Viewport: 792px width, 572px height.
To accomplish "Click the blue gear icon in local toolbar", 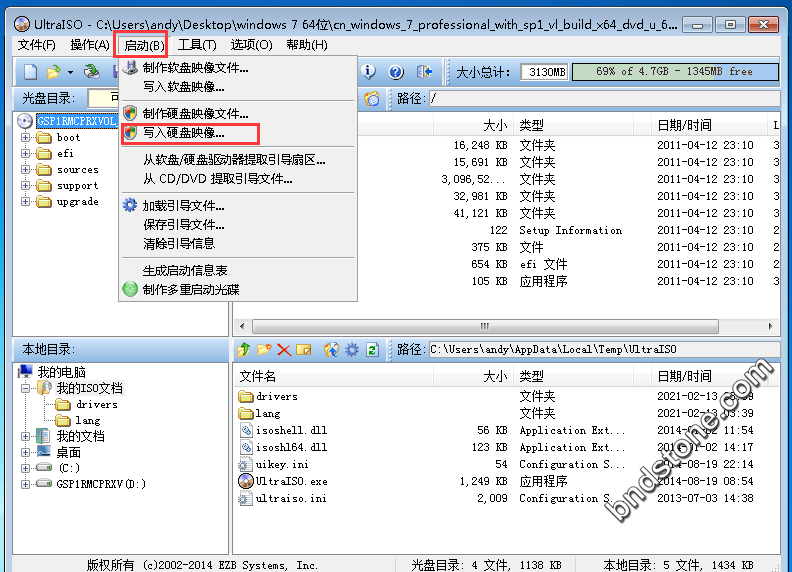I will click(352, 349).
